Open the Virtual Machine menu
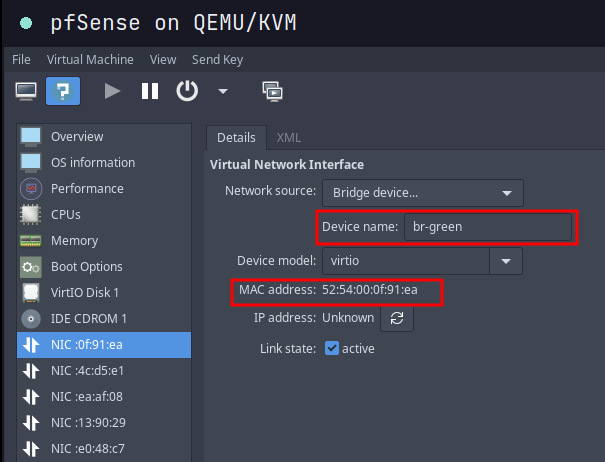This screenshot has width=605, height=462. coord(90,60)
